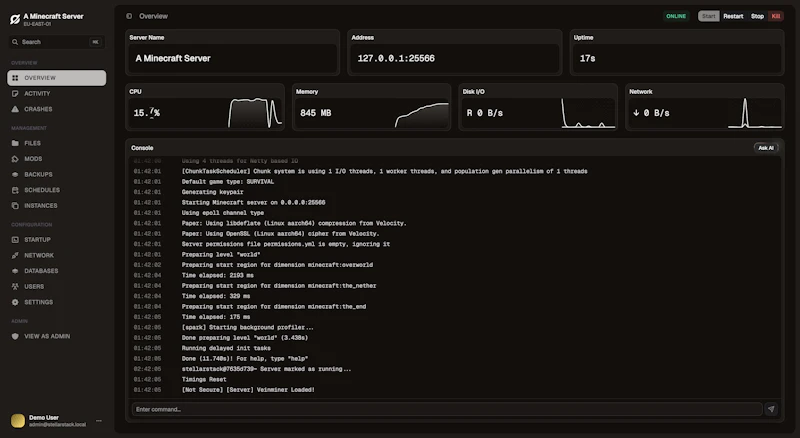Click console line "Default game type: SURVIVAL"
The image size is (800, 438).
pos(228,181)
